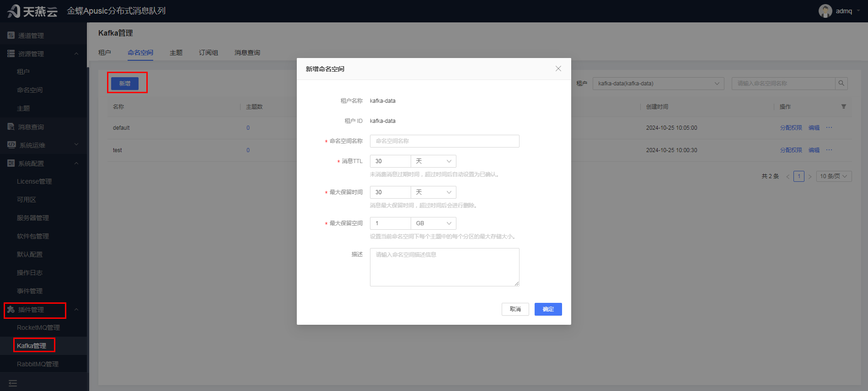This screenshot has height=391, width=868.
Task: Click the 插件管理 puzzle icon
Action: coord(11,309)
